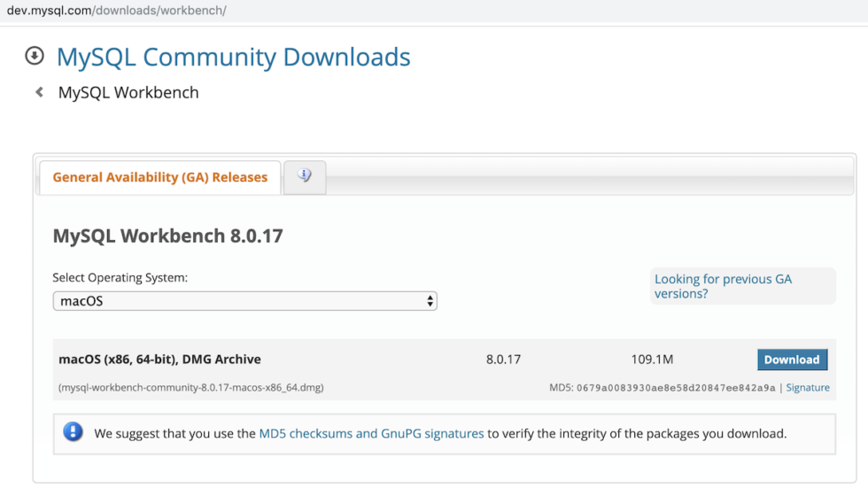Select the General Availability (GA) Releases tab

pos(159,177)
